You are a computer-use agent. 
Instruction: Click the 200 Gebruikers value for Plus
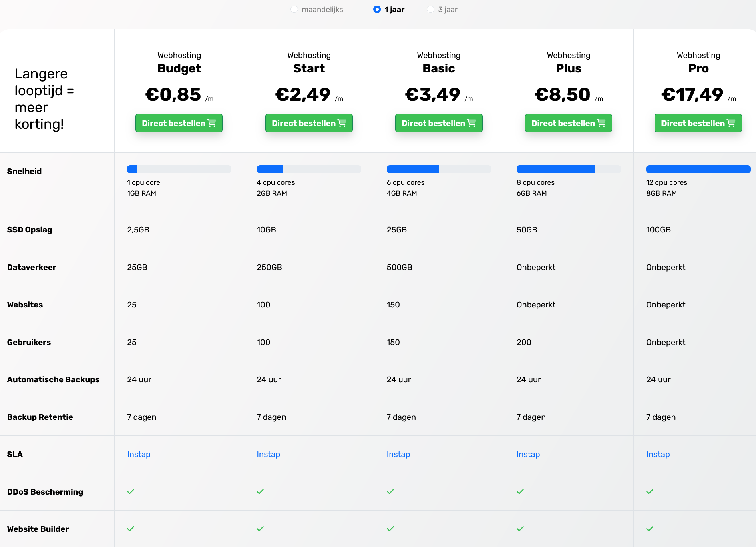tap(524, 342)
